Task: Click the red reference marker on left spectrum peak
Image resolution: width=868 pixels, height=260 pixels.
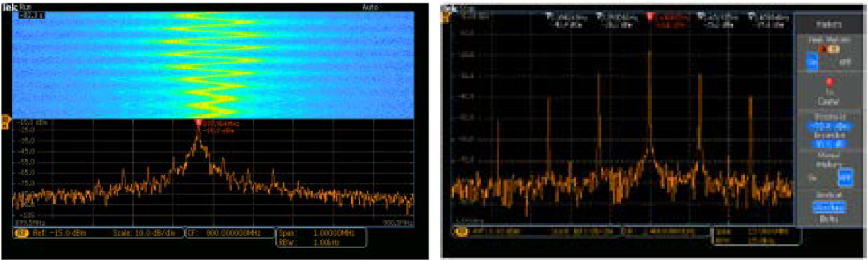Action: tap(198, 122)
